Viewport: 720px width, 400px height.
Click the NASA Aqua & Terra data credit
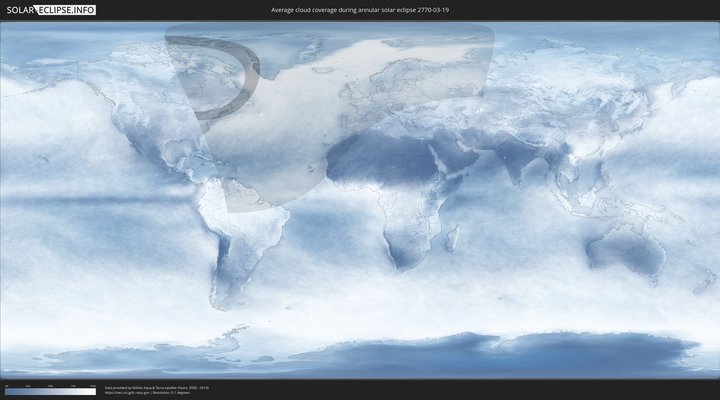pyautogui.click(x=157, y=387)
